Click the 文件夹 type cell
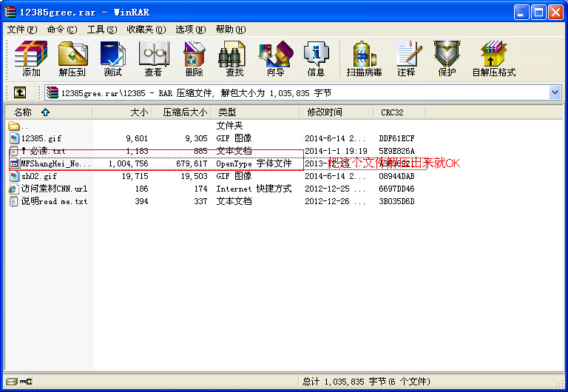 point(229,126)
